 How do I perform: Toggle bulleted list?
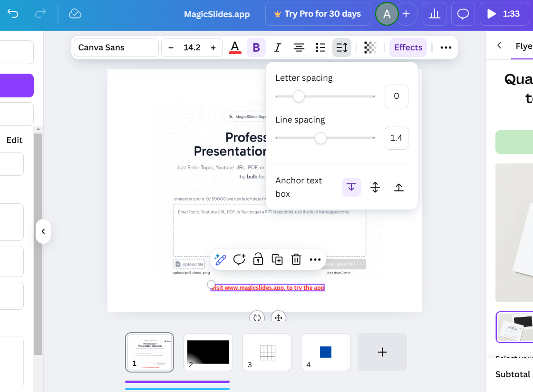[320, 48]
